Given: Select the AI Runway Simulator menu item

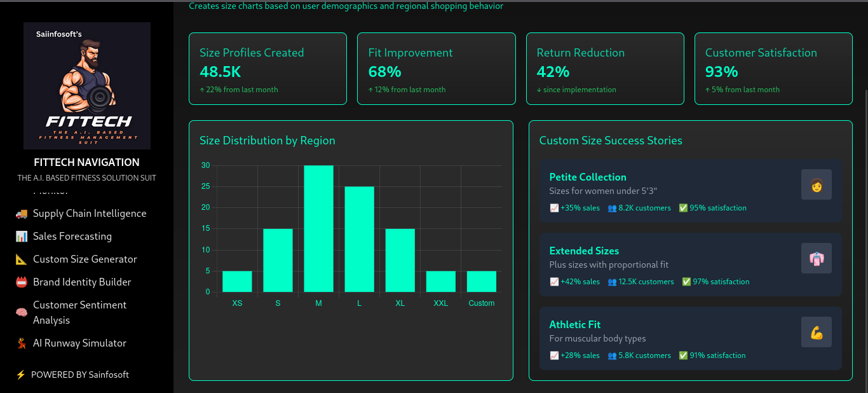Looking at the screenshot, I should pos(79,343).
